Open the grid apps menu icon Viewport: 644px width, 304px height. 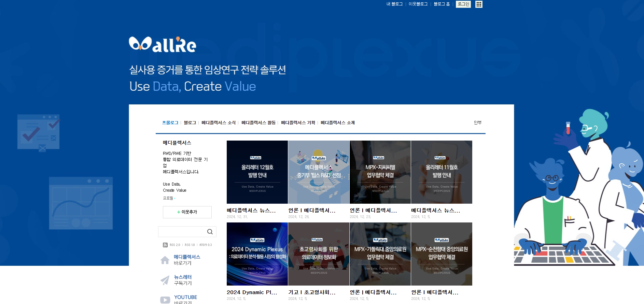tap(479, 4)
